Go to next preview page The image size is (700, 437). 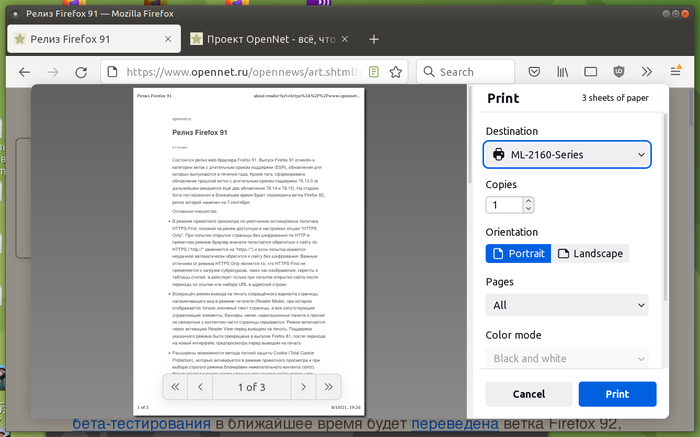tap(303, 387)
